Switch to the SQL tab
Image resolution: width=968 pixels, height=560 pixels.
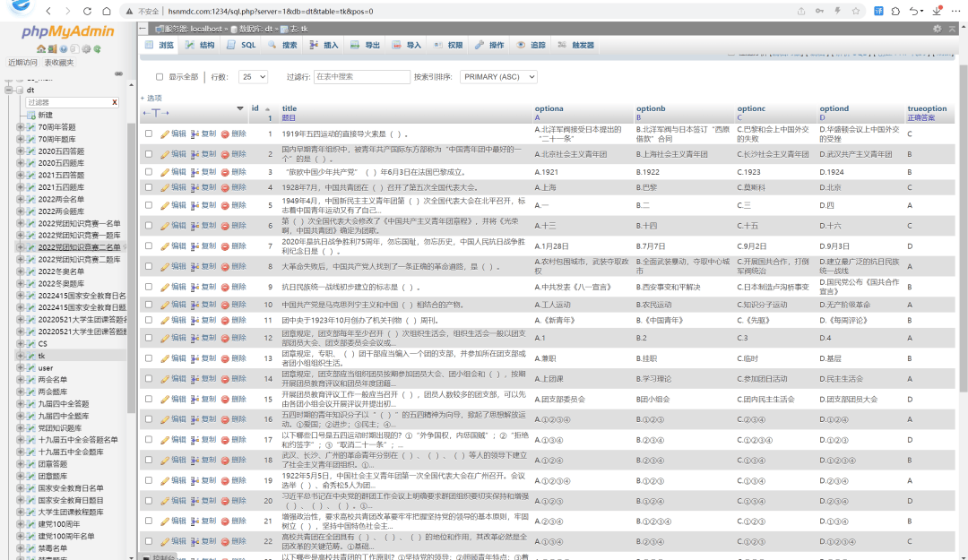click(x=242, y=45)
